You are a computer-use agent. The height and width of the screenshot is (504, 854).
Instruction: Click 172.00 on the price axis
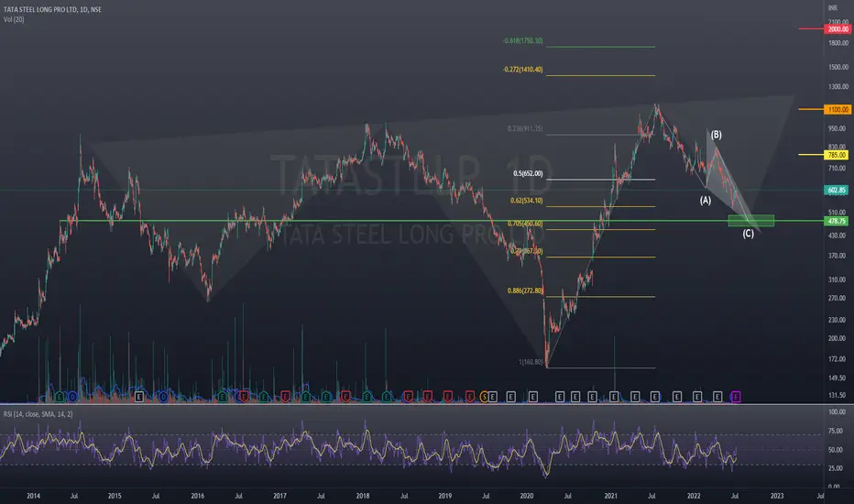(x=838, y=359)
